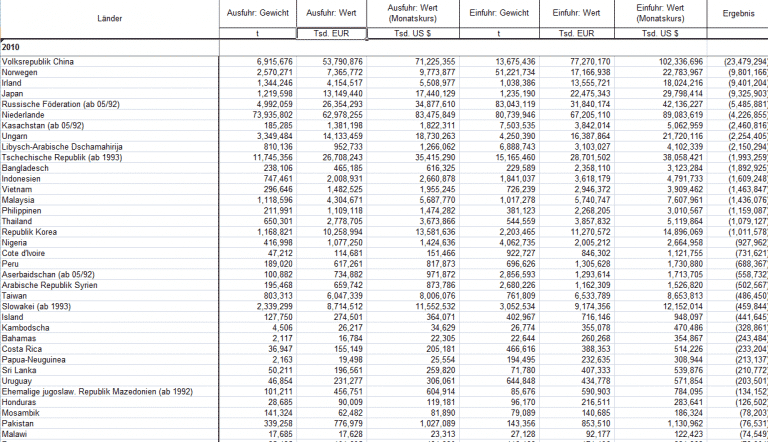This screenshot has width=768, height=442.
Task: Click the Malawi row label
Action: [15, 433]
